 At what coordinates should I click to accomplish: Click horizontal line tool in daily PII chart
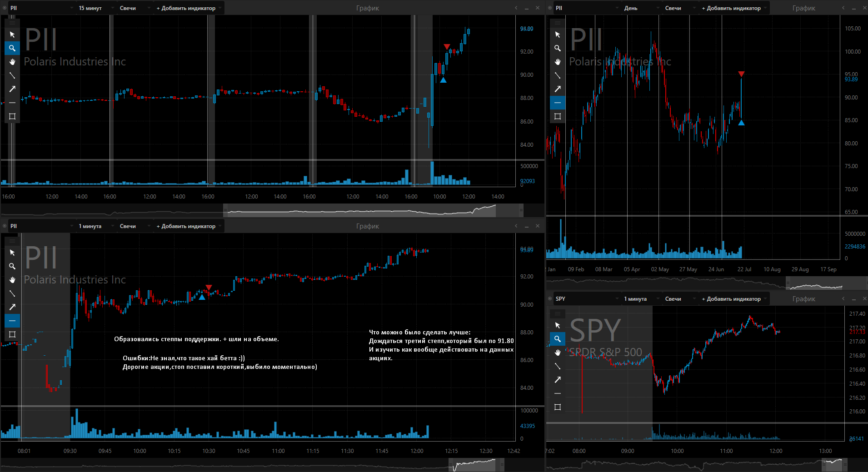[558, 103]
